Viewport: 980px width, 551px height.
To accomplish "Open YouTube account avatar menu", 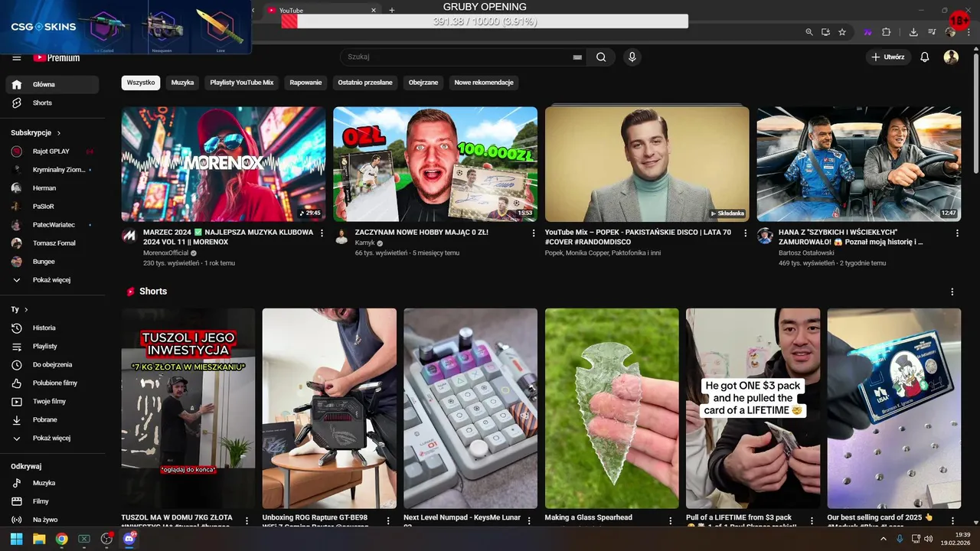I will coord(951,57).
